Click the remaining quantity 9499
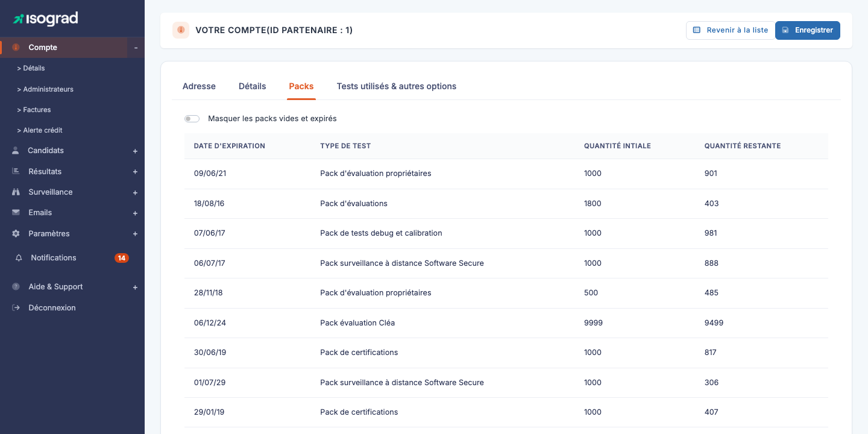The height and width of the screenshot is (434, 868). 714,323
